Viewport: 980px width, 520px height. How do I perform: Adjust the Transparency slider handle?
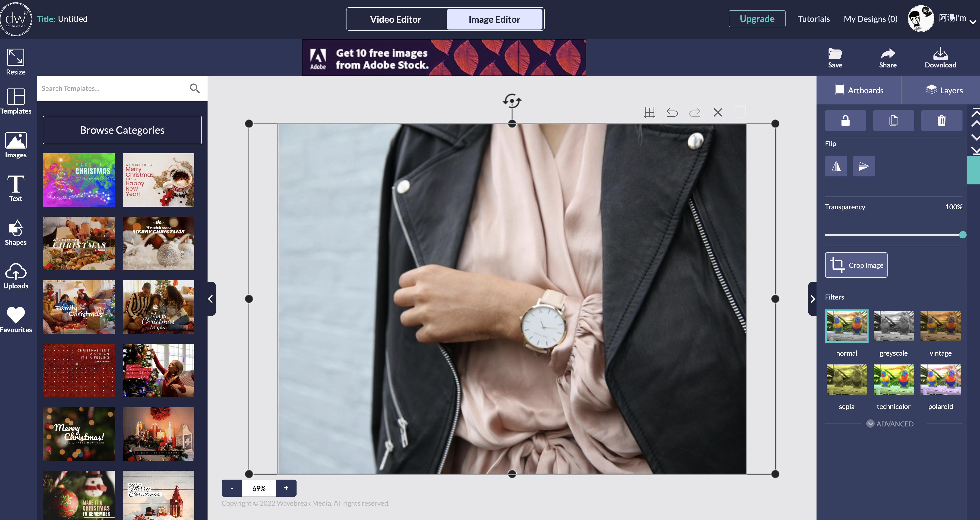(x=963, y=235)
